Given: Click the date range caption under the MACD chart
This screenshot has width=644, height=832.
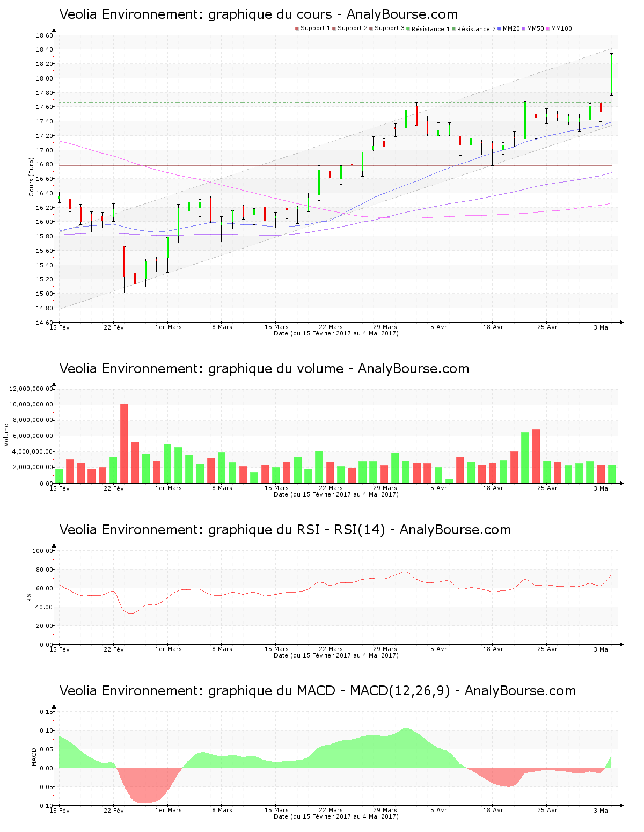Looking at the screenshot, I should click(336, 816).
